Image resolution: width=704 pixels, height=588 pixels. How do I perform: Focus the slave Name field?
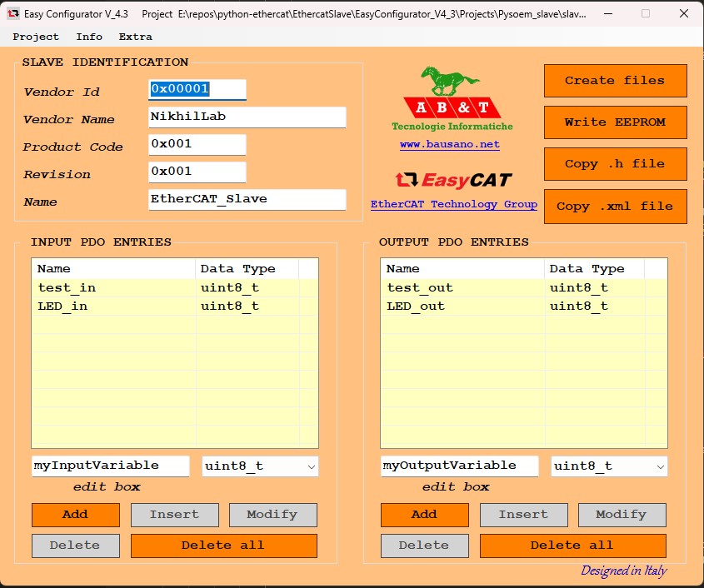(247, 200)
